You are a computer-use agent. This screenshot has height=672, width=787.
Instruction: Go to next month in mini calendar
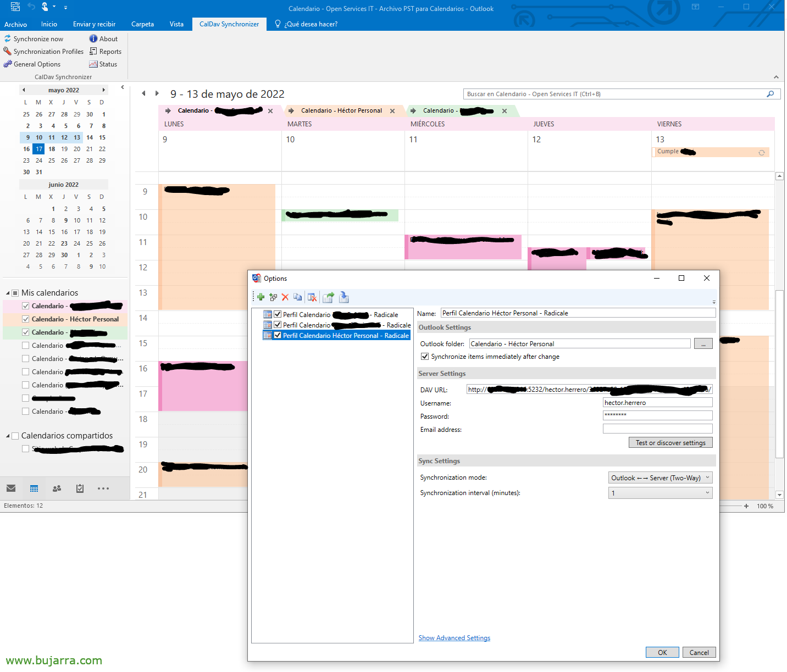(x=104, y=90)
